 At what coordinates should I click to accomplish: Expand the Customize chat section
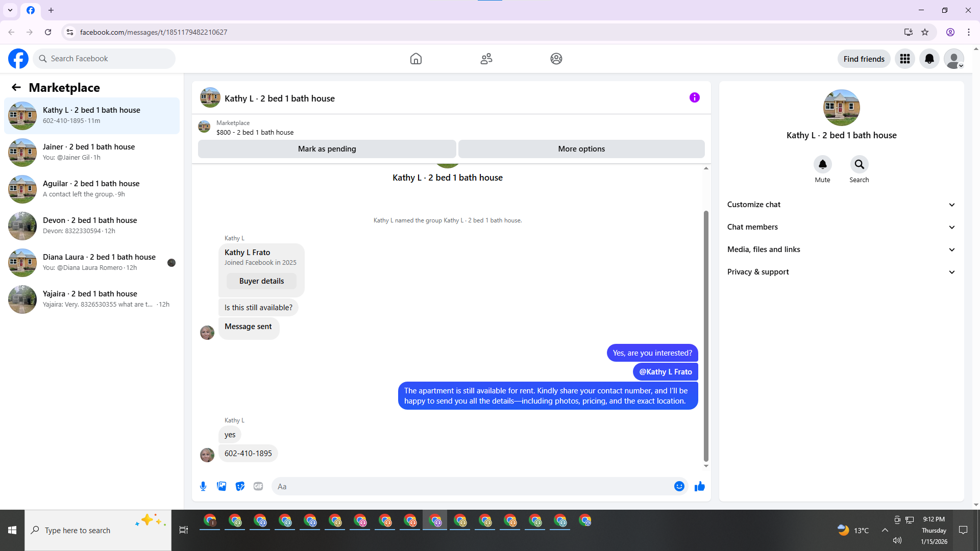click(841, 205)
